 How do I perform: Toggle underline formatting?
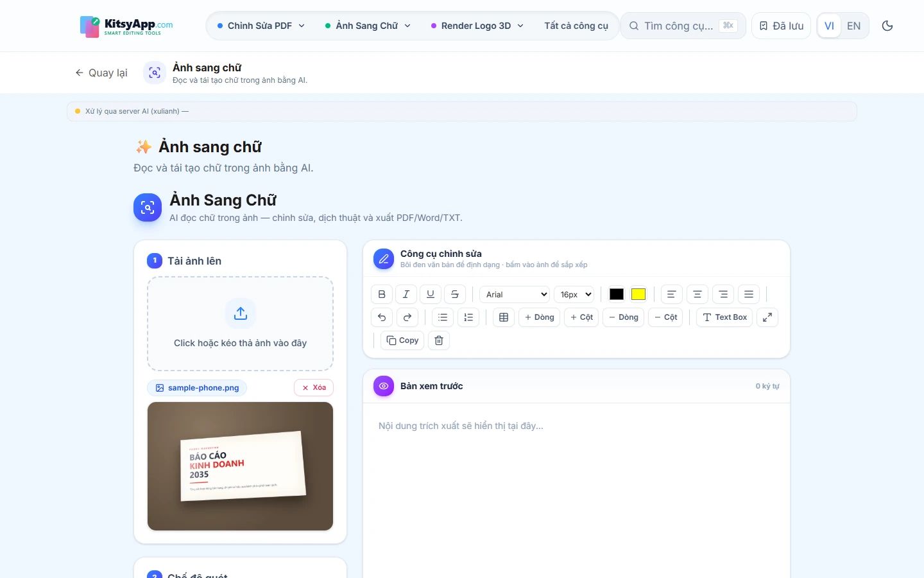tap(431, 294)
